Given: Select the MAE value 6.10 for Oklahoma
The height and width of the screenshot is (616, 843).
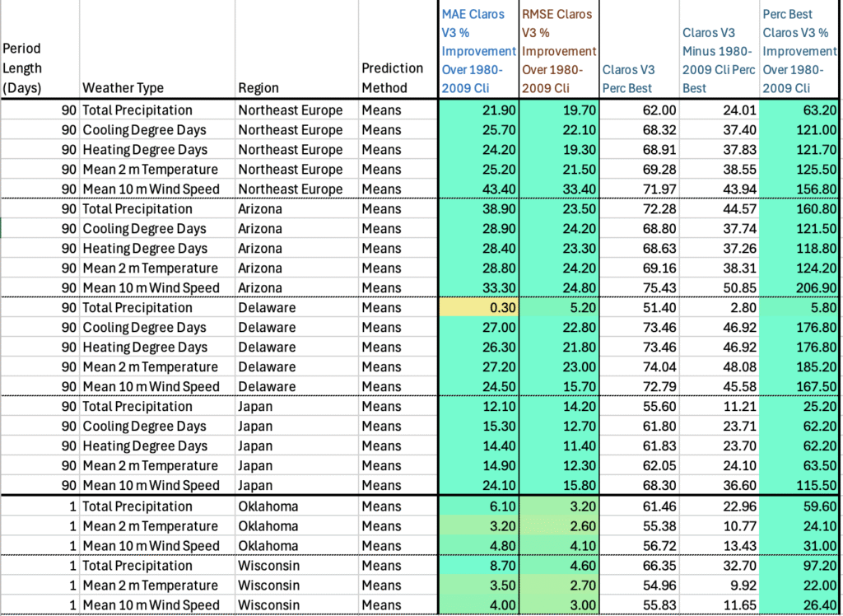Looking at the screenshot, I should [x=479, y=506].
